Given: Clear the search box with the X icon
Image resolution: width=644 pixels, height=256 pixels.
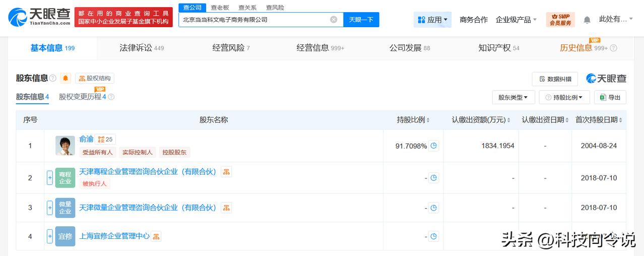Looking at the screenshot, I should (334, 20).
